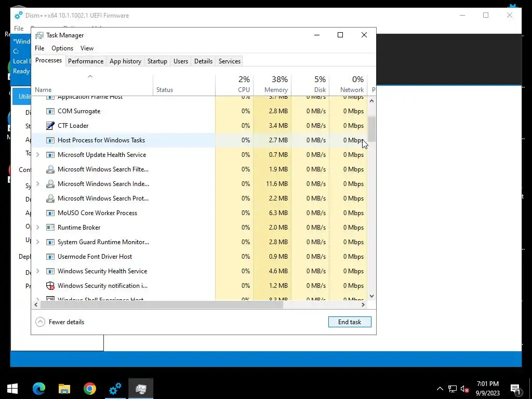
Task: Click the Microsoft Windows Search Protocol icon
Action: click(x=50, y=198)
